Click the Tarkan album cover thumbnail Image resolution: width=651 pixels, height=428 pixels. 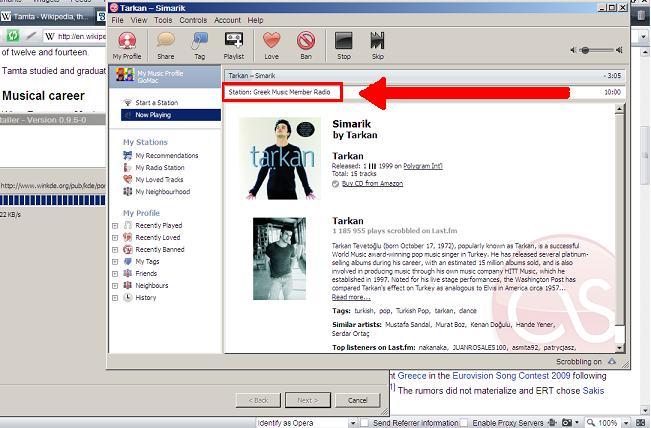pos(280,159)
